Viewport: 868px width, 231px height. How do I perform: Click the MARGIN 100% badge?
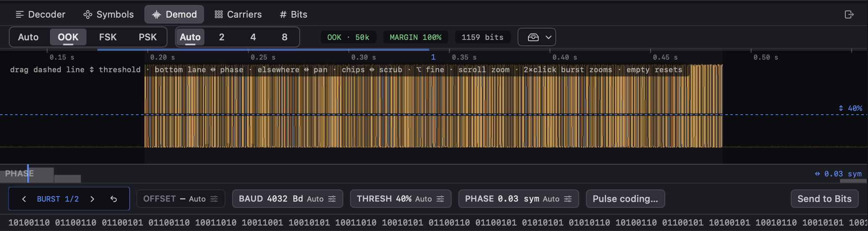coord(416,37)
